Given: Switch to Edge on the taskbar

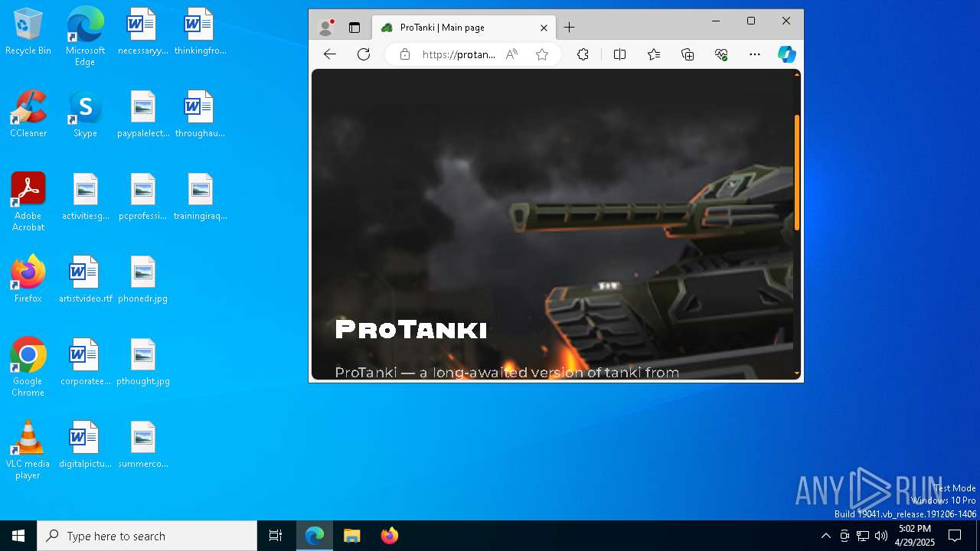Looking at the screenshot, I should coord(315,536).
